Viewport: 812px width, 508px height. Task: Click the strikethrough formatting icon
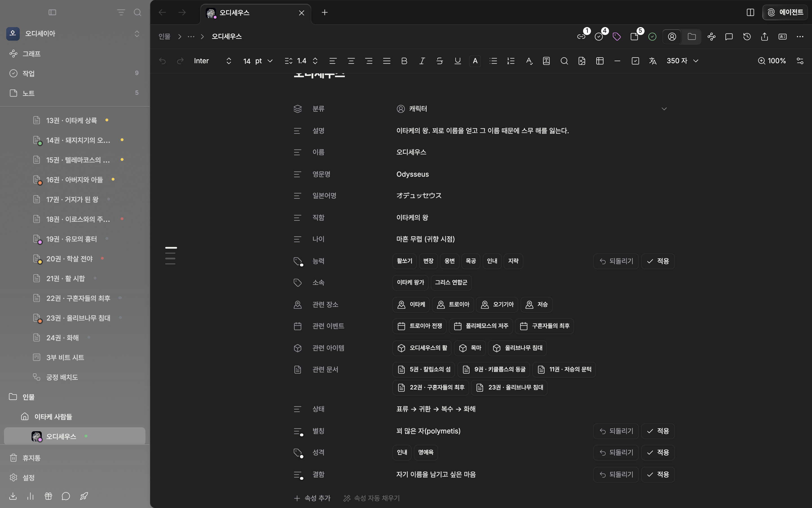pos(440,61)
